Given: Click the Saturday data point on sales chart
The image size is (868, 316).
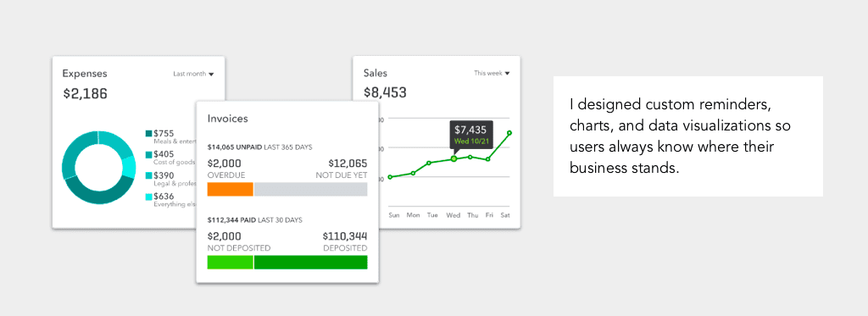Looking at the screenshot, I should (x=509, y=133).
